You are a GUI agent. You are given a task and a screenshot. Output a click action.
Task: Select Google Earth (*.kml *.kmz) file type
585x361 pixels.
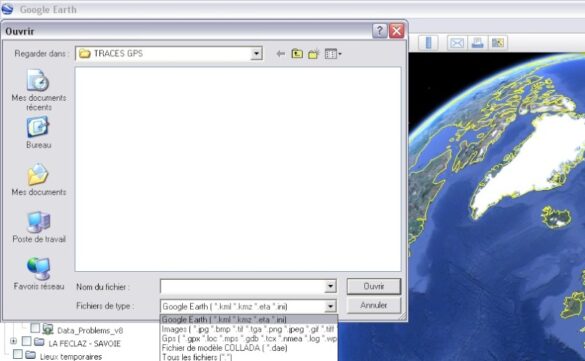[x=248, y=320]
